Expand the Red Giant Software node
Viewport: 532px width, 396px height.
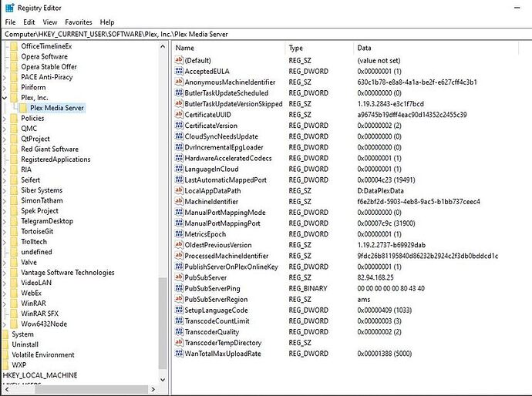tap(5, 149)
